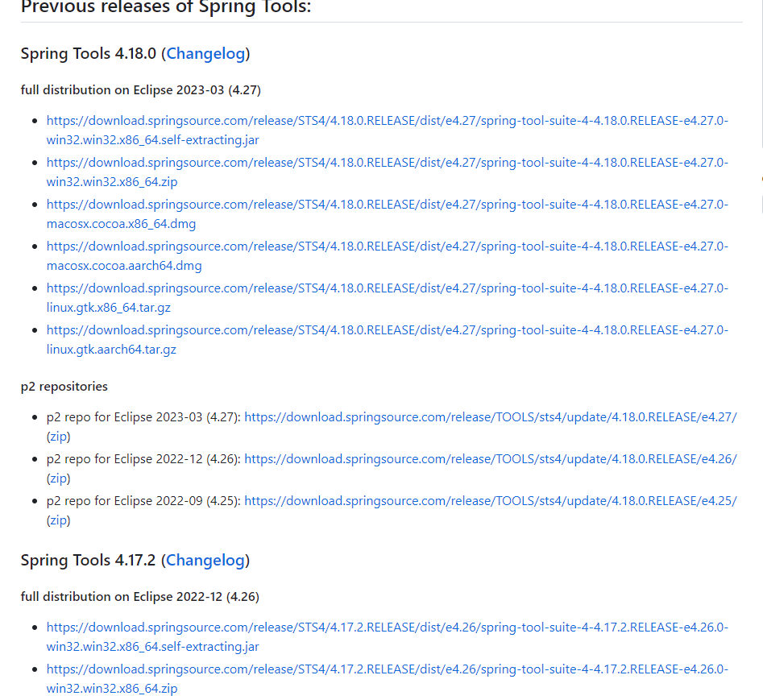Select 'Spring Tools 4.18.0' heading text
763x700 pixels.
coord(89,53)
